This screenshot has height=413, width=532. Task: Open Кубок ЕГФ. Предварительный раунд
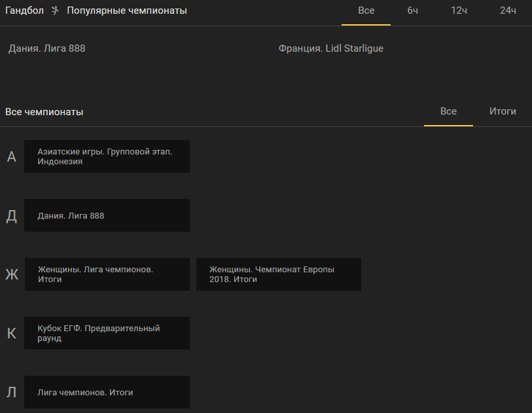point(107,333)
